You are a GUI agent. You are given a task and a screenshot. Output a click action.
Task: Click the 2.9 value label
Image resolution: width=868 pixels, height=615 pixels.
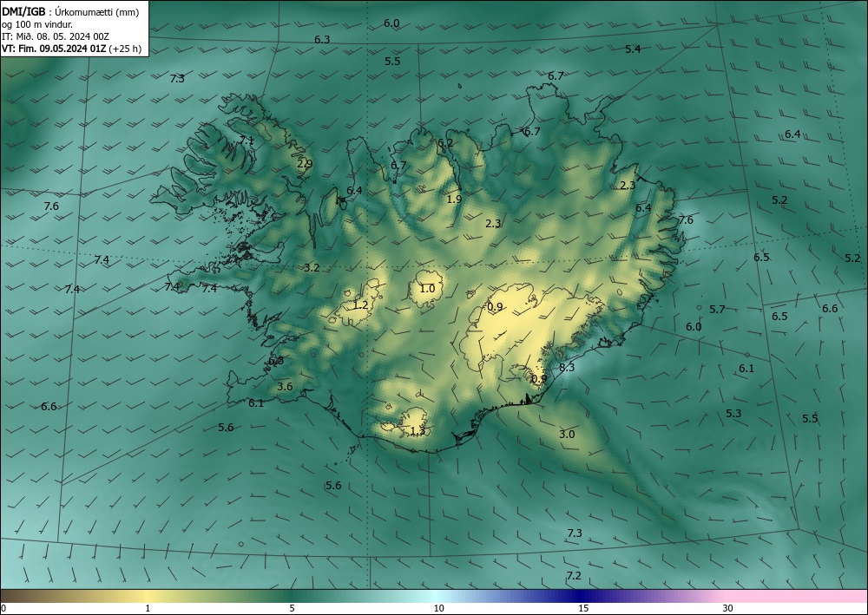tap(305, 164)
